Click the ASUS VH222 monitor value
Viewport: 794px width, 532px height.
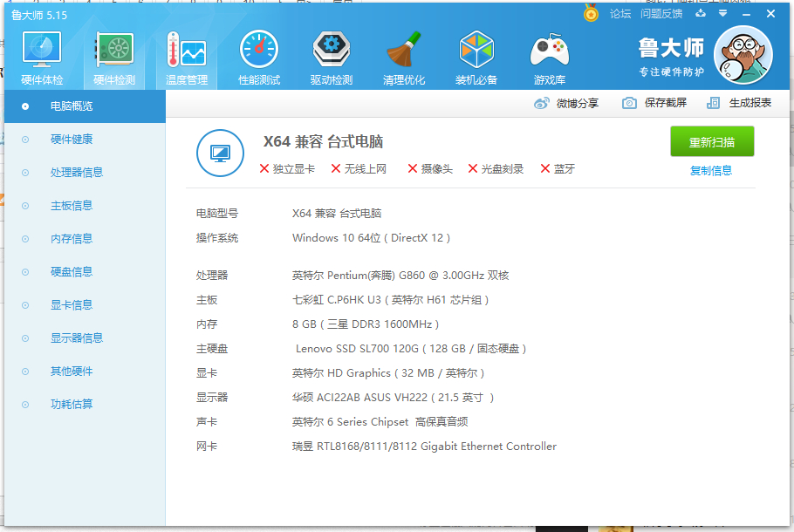[393, 398]
